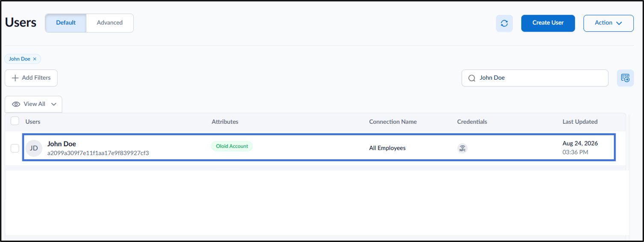Click the Attributes column header
The height and width of the screenshot is (242, 644).
point(225,122)
